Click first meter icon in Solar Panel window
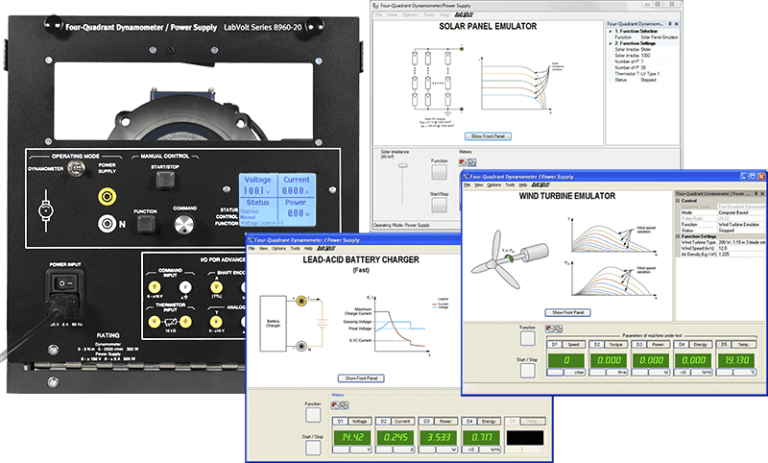768x463 pixels. [463, 162]
